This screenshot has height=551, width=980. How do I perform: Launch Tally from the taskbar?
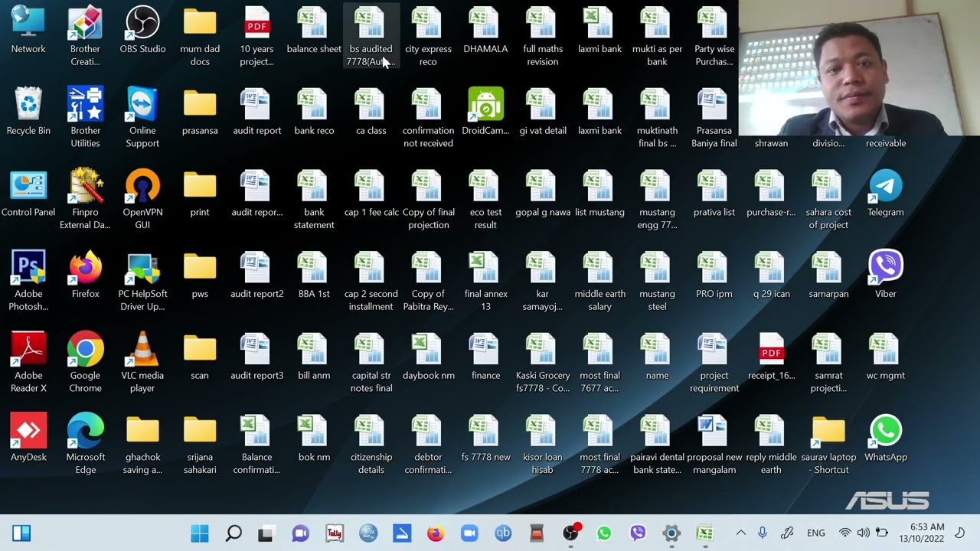tap(335, 533)
